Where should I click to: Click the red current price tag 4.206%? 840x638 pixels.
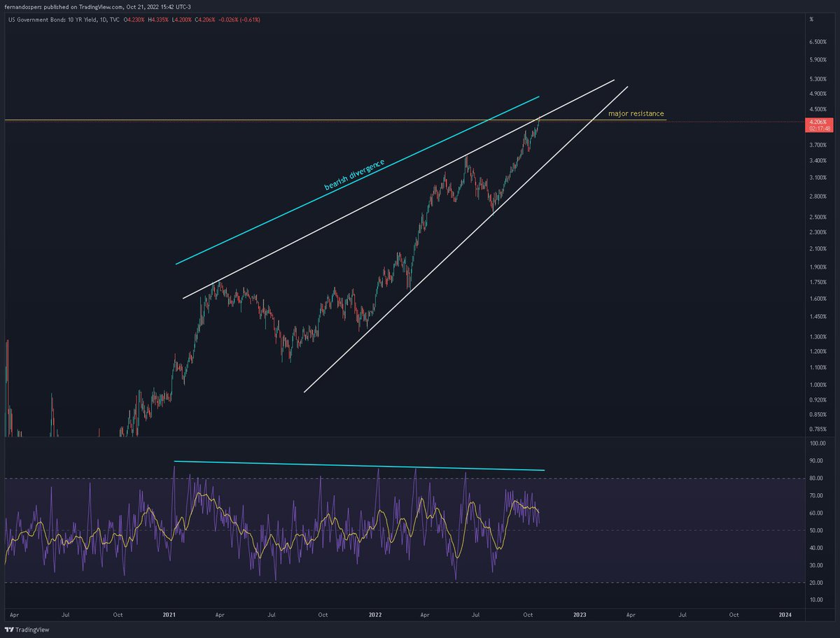(x=818, y=121)
